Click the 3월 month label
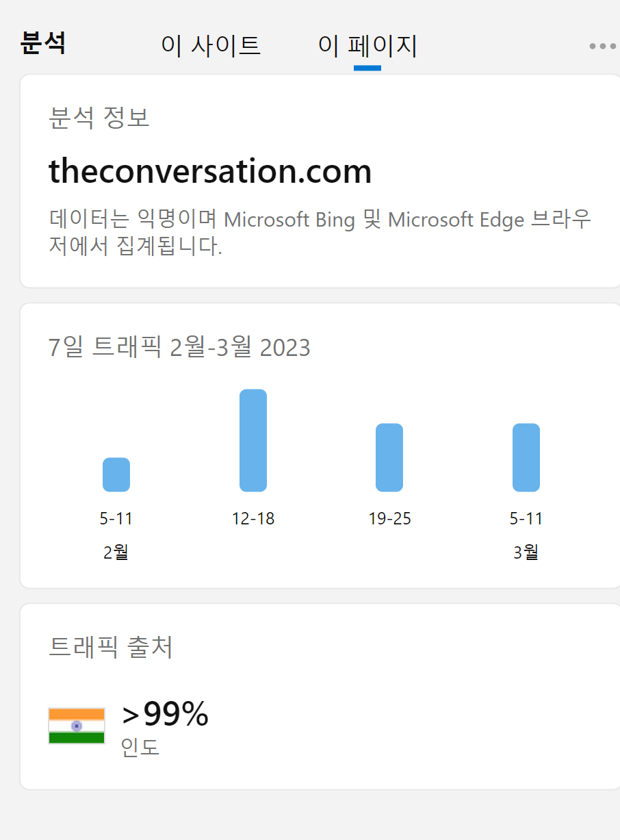Screen dimensions: 620x840 (526, 551)
